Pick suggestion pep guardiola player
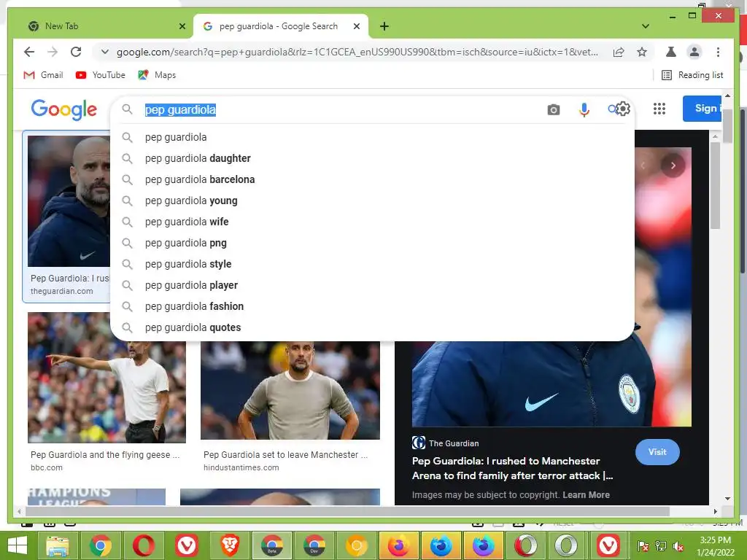 [x=372, y=285]
